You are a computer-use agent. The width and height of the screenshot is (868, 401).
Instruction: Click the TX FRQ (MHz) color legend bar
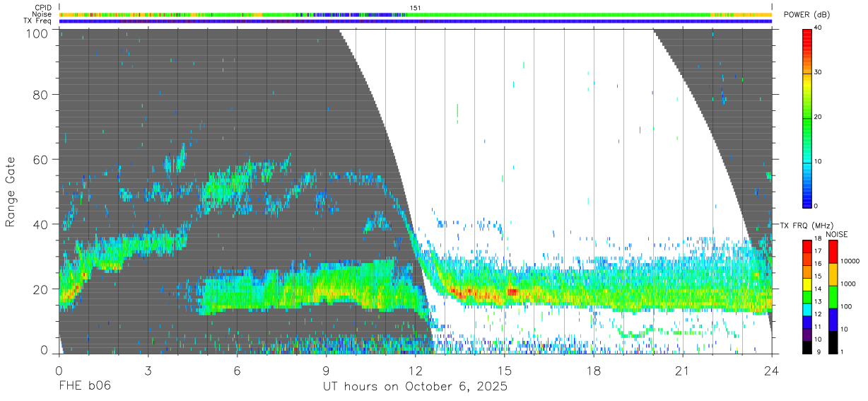pos(807,297)
